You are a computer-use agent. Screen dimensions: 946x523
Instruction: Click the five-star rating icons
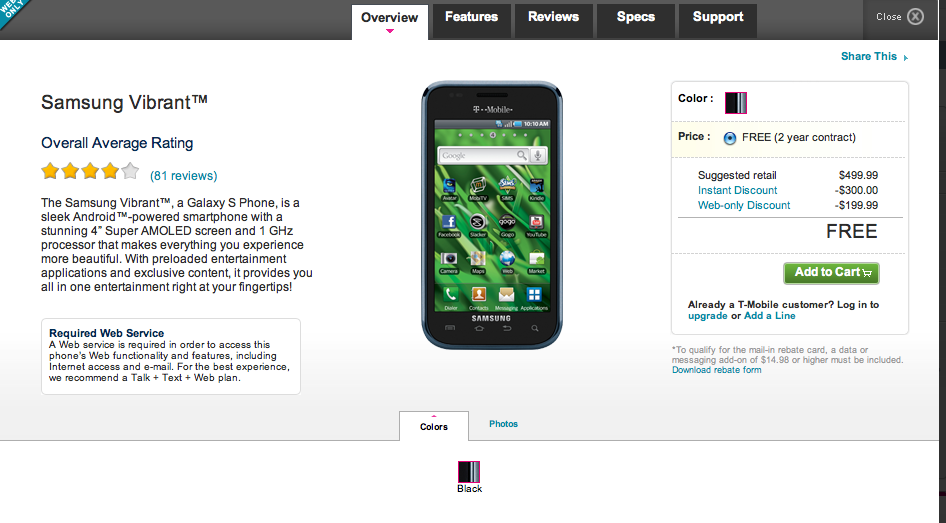(x=90, y=171)
